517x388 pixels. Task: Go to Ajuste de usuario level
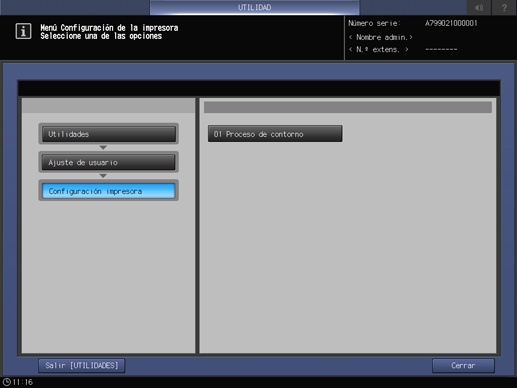click(109, 162)
